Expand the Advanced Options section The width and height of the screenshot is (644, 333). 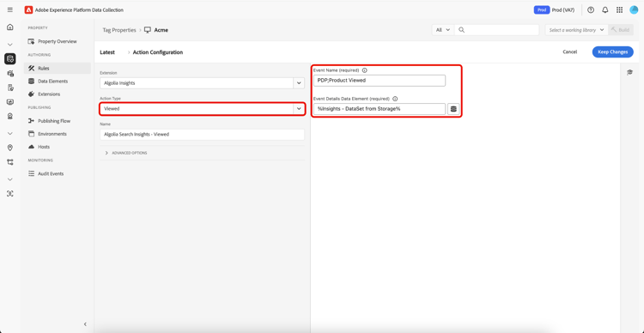[x=126, y=153]
